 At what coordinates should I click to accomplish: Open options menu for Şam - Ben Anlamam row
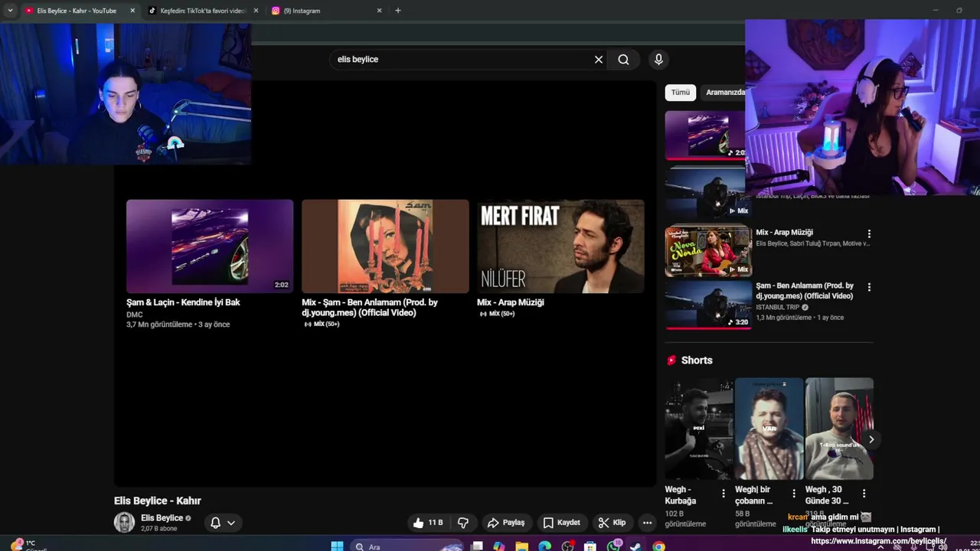[868, 288]
